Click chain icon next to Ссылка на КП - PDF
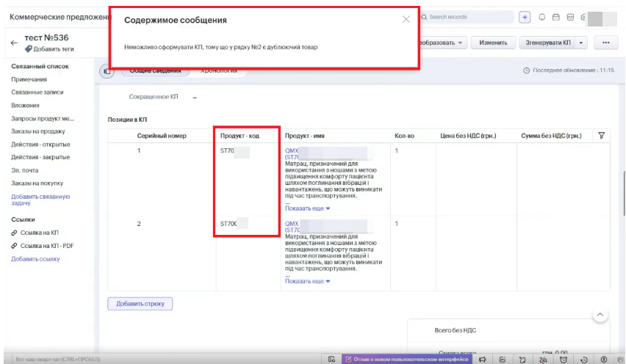 [x=15, y=246]
